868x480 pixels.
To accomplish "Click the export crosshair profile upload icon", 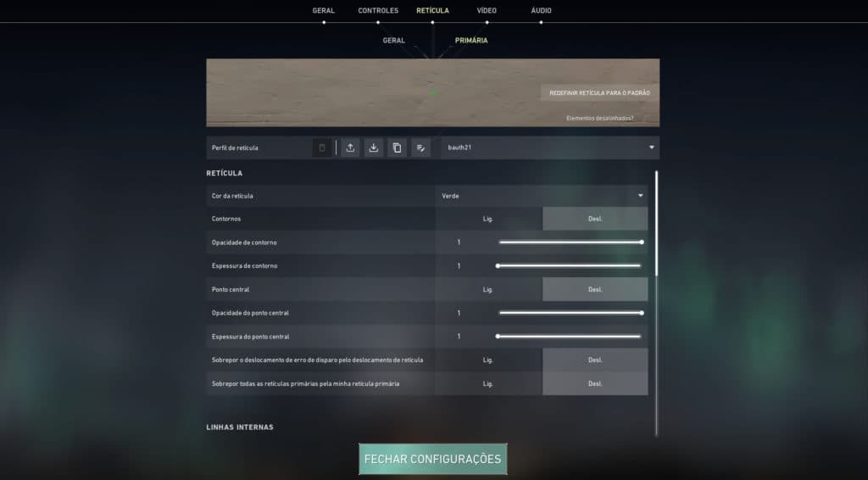I will [x=350, y=148].
